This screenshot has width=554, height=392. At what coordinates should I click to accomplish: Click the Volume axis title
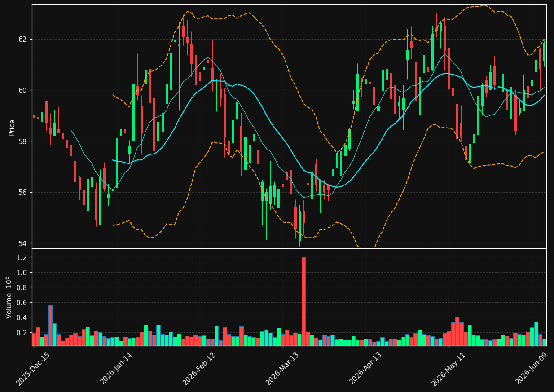[x=9, y=298]
